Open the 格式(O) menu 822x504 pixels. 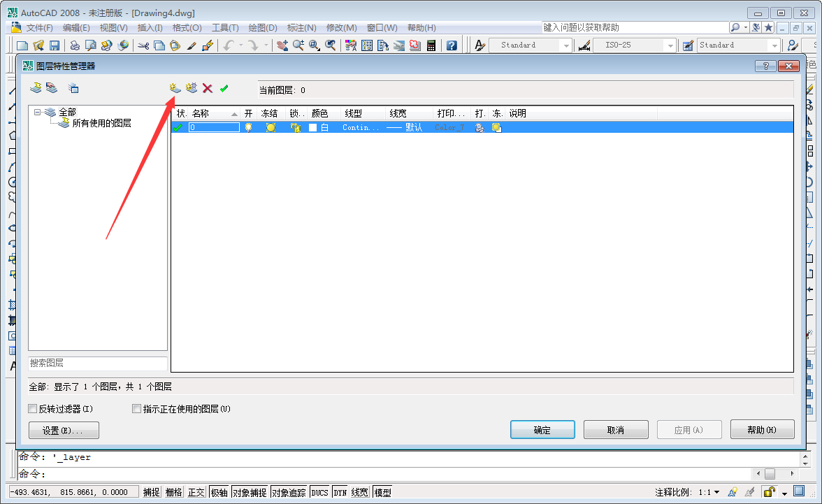187,27
